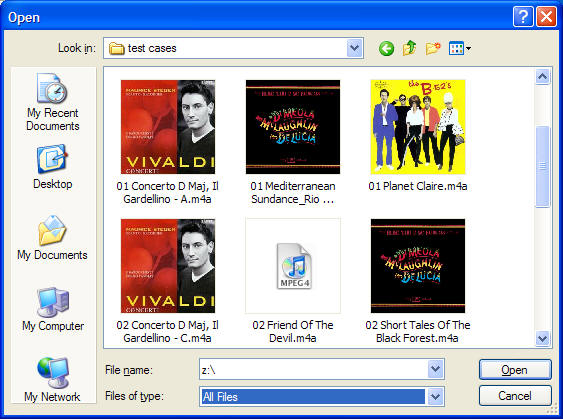This screenshot has width=563, height=419.
Task: Select the MPEG4 icon for Friend Of The Devil
Action: point(293,266)
